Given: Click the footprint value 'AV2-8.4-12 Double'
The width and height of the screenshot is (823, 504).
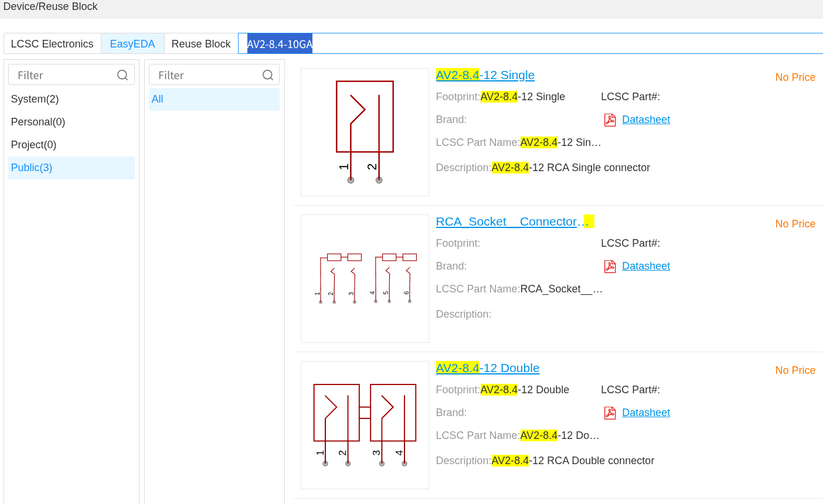Looking at the screenshot, I should pos(525,390).
